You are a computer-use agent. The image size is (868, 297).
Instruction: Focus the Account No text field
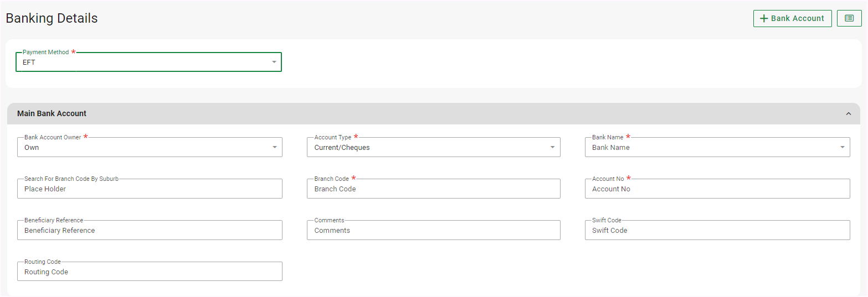(717, 189)
